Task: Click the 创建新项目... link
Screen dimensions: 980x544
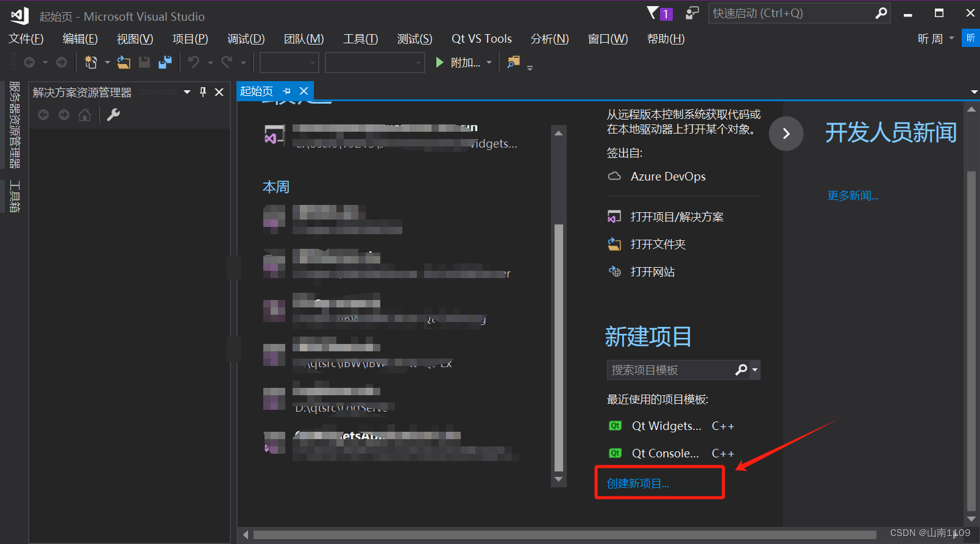Action: (x=637, y=483)
